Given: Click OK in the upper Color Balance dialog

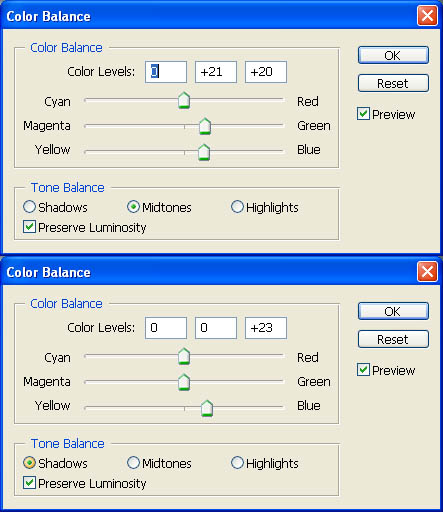Looking at the screenshot, I should pos(393,55).
